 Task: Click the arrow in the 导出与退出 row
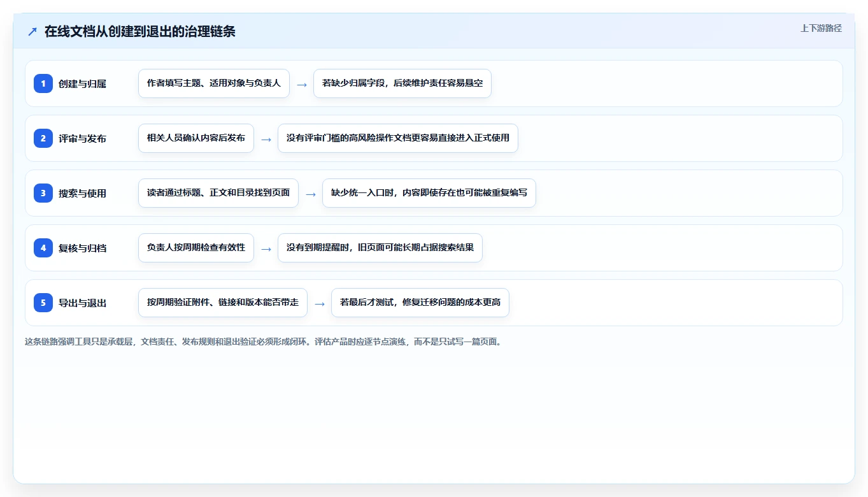click(320, 303)
